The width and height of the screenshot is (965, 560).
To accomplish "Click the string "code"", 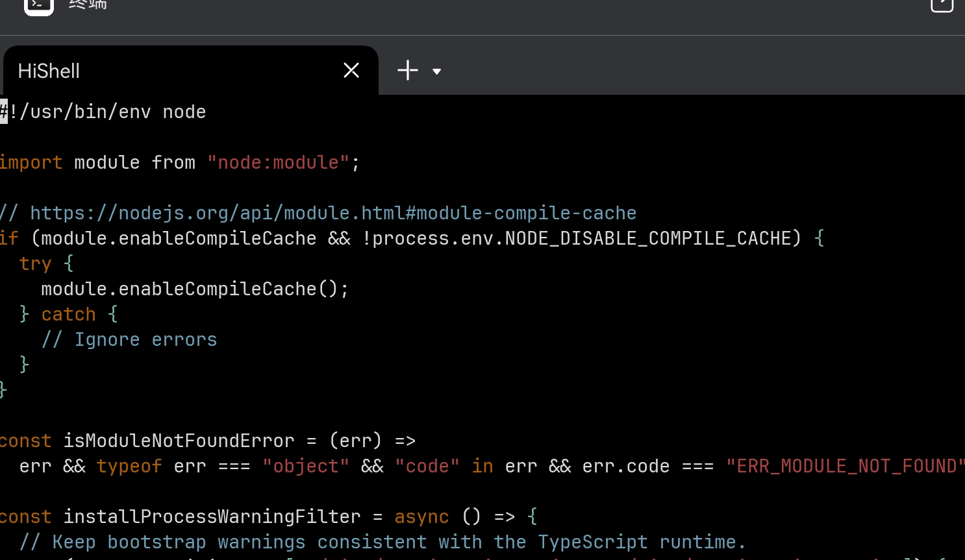I will pyautogui.click(x=427, y=466).
